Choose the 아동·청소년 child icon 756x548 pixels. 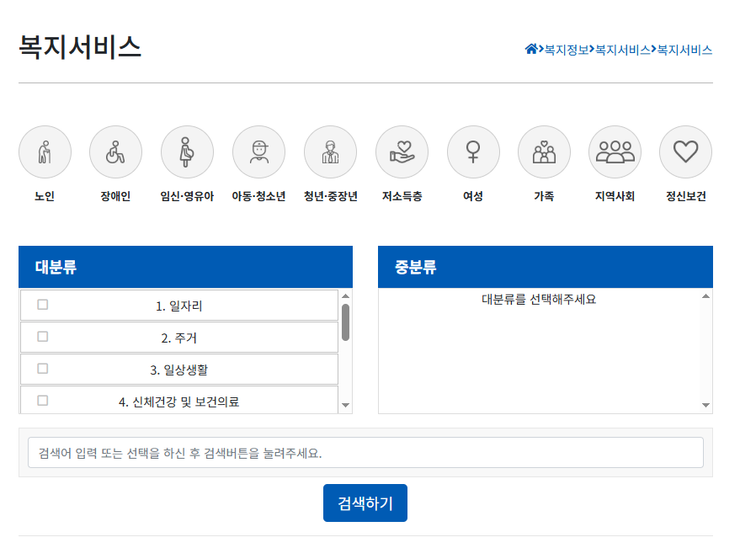pos(259,152)
